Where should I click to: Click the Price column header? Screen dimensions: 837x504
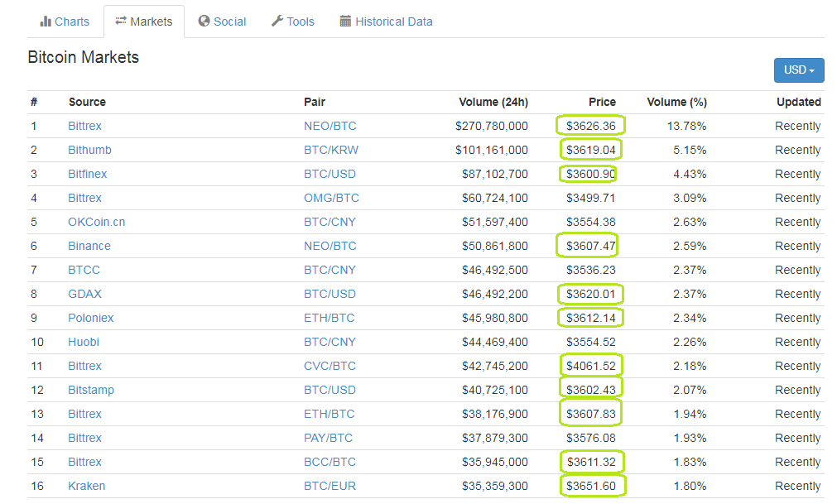click(x=602, y=102)
